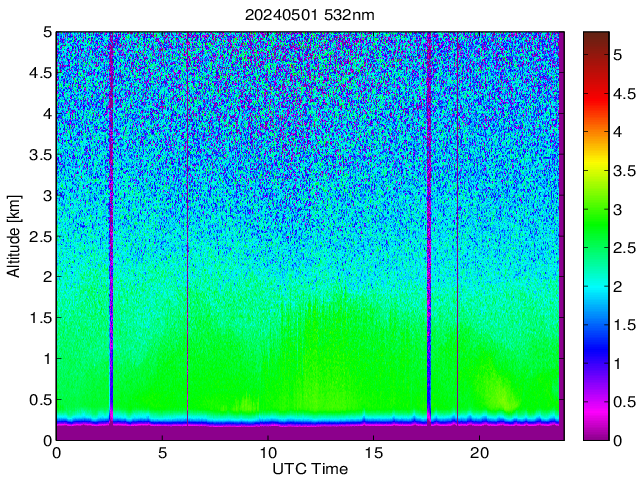The image size is (640, 480).
Task: Click the thick magenta stripe near UTC 17.6
Action: pos(429,229)
